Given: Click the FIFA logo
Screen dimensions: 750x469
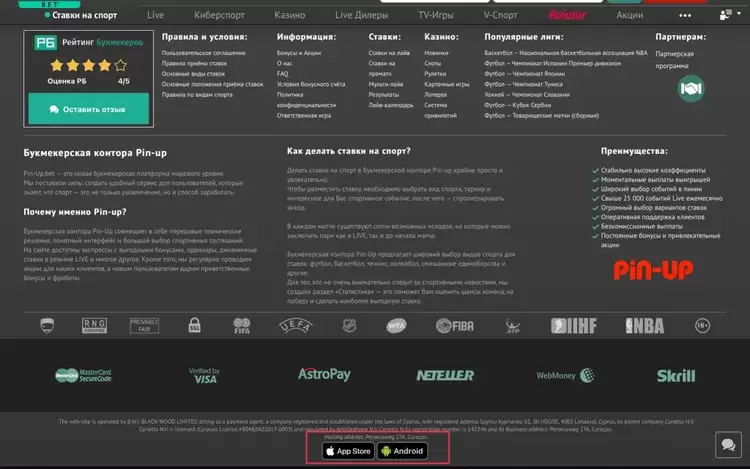Looking at the screenshot, I should pyautogui.click(x=242, y=326).
